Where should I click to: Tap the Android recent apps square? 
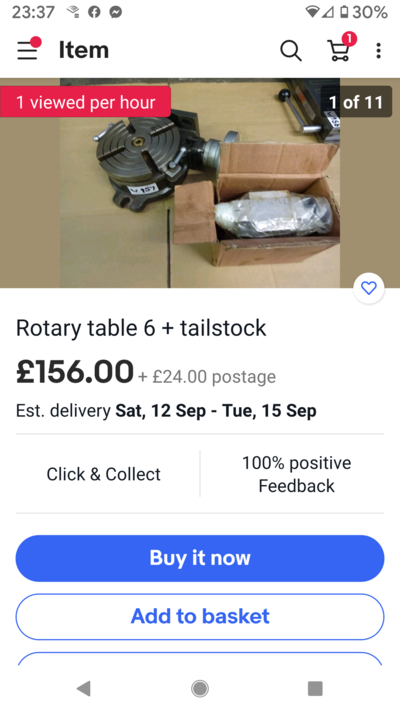click(x=315, y=688)
